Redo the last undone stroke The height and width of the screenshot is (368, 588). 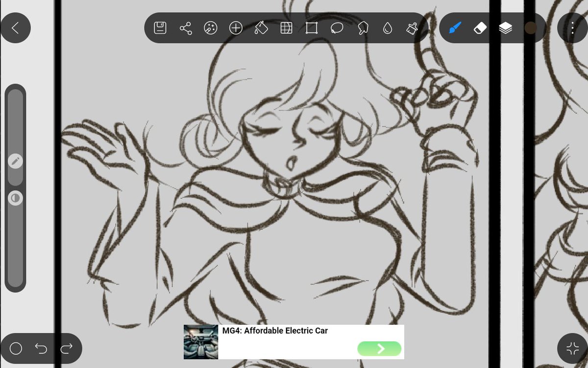point(66,348)
